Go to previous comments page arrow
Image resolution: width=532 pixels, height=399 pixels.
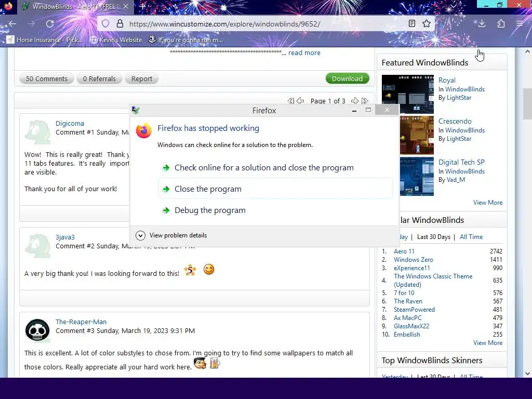point(300,101)
